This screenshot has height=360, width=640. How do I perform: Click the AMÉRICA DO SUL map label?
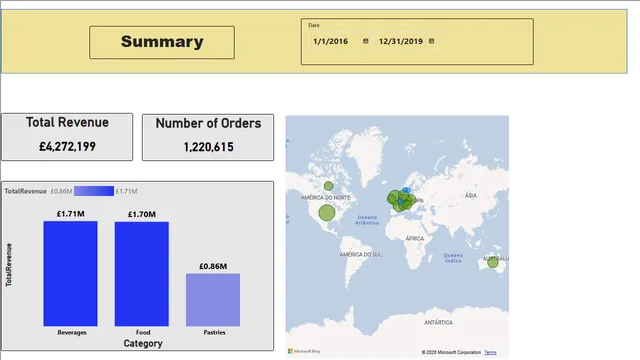point(360,254)
